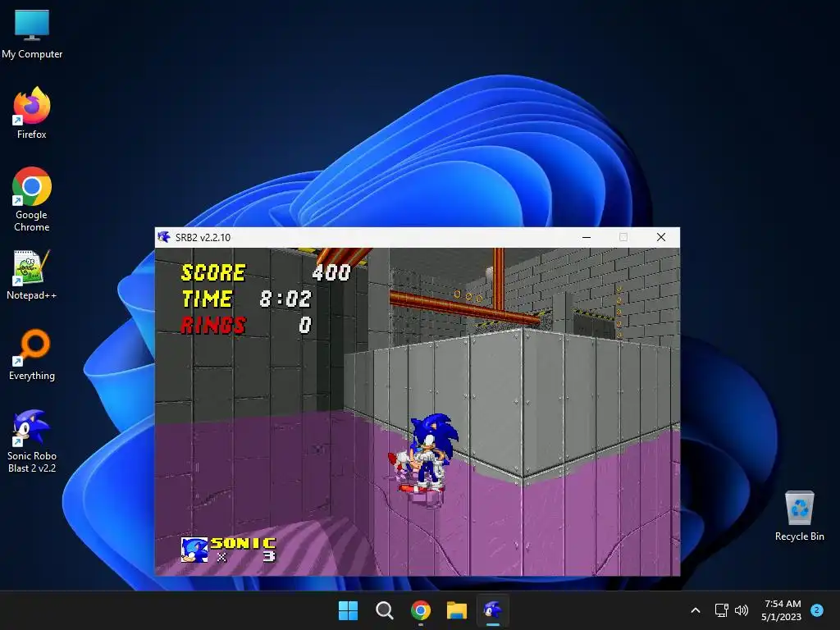Open the My Computer desktop icon
840x630 pixels.
point(32,34)
